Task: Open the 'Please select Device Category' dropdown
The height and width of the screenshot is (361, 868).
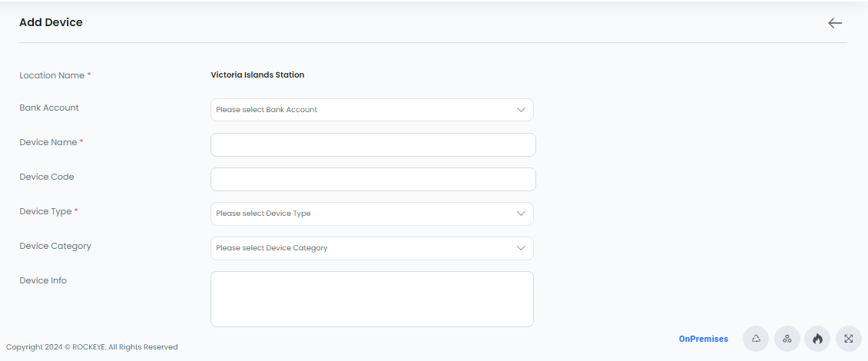Action: [372, 248]
